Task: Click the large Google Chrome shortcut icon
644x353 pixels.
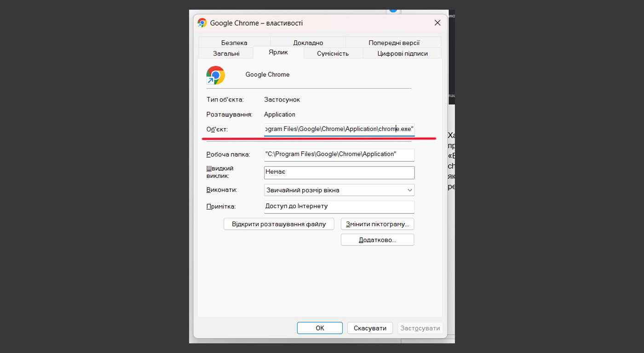Action: click(215, 75)
